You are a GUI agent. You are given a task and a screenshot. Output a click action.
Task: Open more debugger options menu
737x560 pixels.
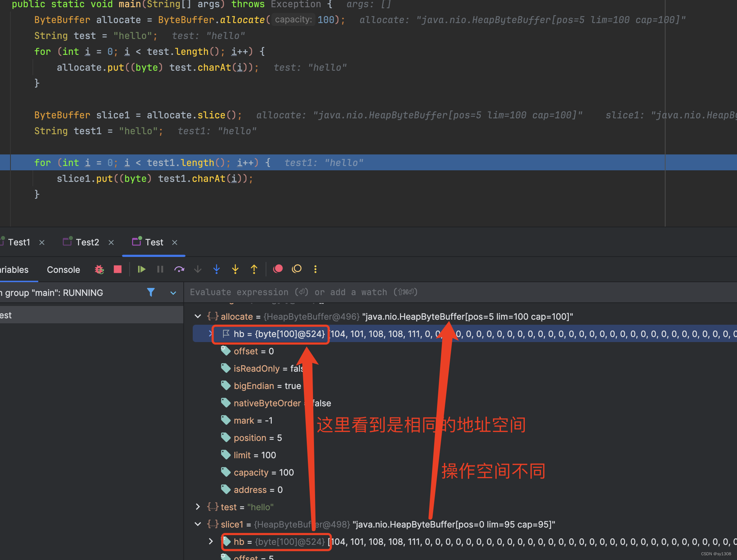[315, 269]
